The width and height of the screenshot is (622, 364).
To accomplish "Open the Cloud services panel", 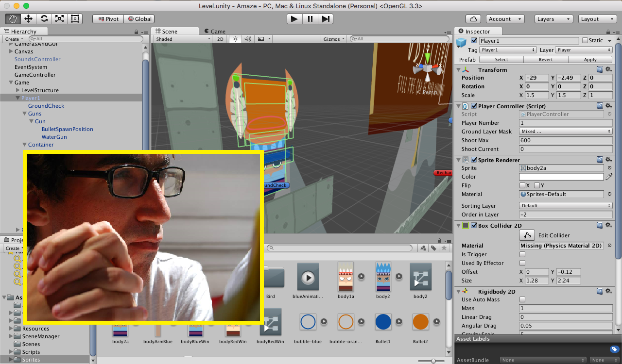I will pos(473,19).
